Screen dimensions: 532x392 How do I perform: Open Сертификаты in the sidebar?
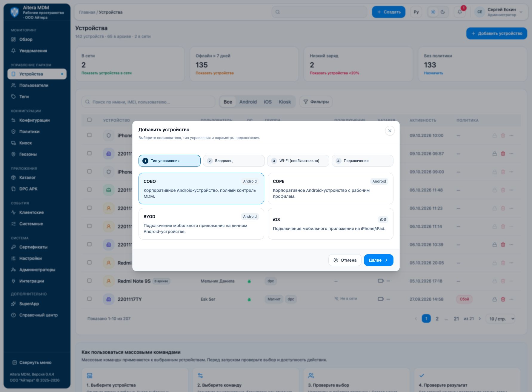pyautogui.click(x=37, y=247)
